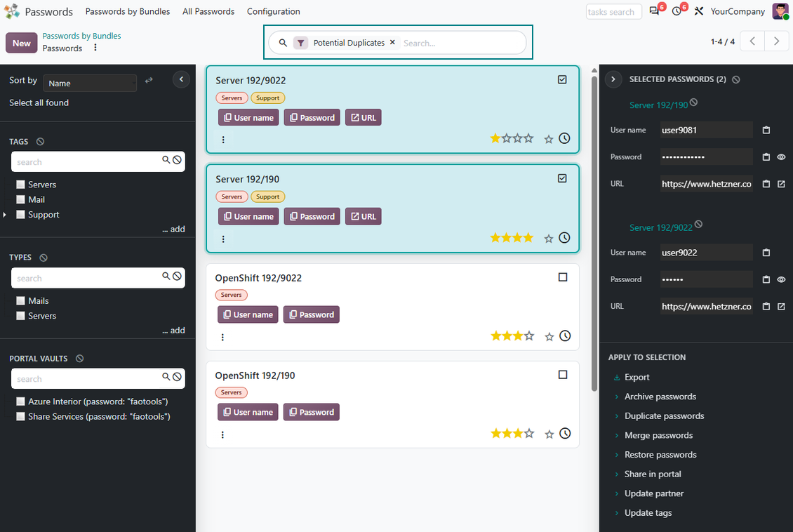Copy URL on Server 192/9022 card
This screenshot has width=793, height=532.
click(x=363, y=117)
